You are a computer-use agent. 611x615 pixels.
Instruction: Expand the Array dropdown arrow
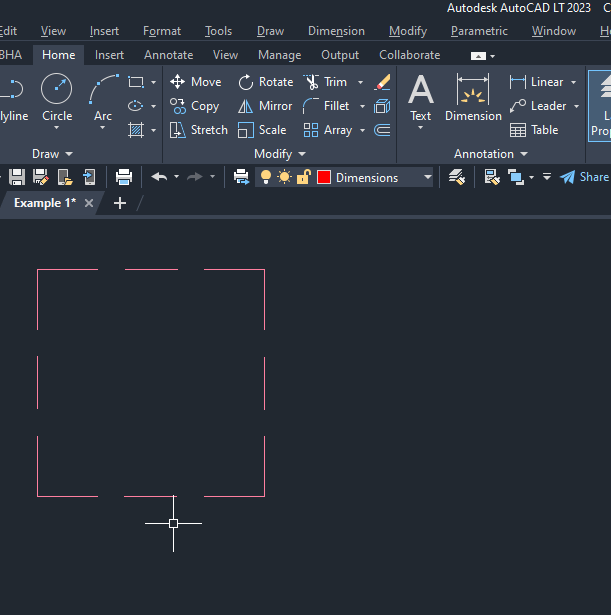(362, 130)
